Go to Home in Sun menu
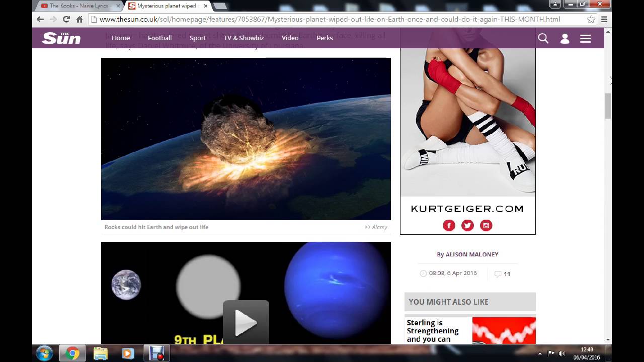Image resolution: width=644 pixels, height=362 pixels. pos(121,38)
